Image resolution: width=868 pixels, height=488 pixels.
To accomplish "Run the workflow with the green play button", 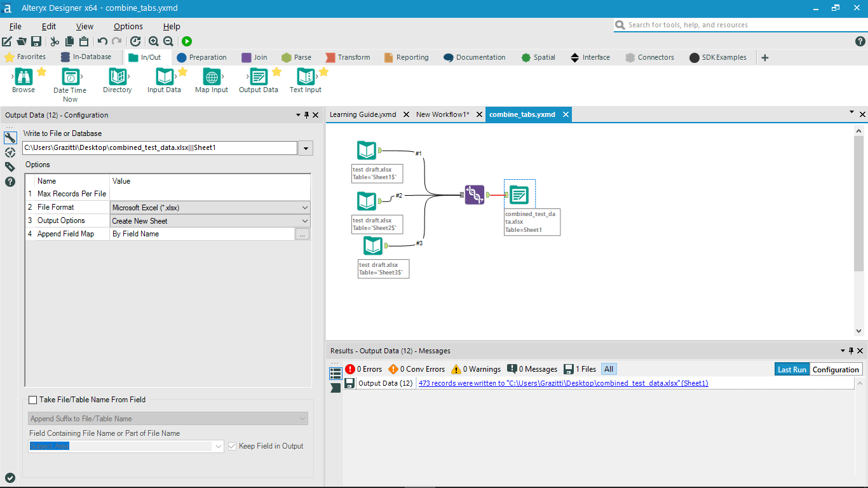I will coord(186,41).
